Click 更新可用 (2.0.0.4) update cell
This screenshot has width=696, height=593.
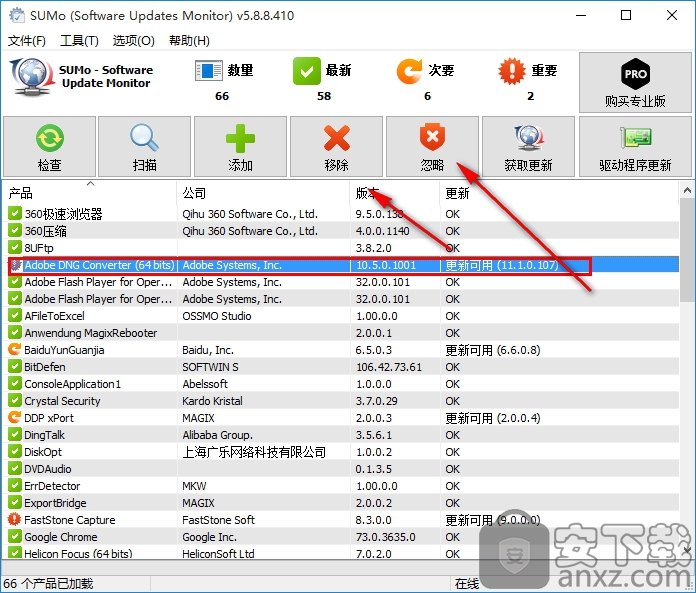pos(493,418)
